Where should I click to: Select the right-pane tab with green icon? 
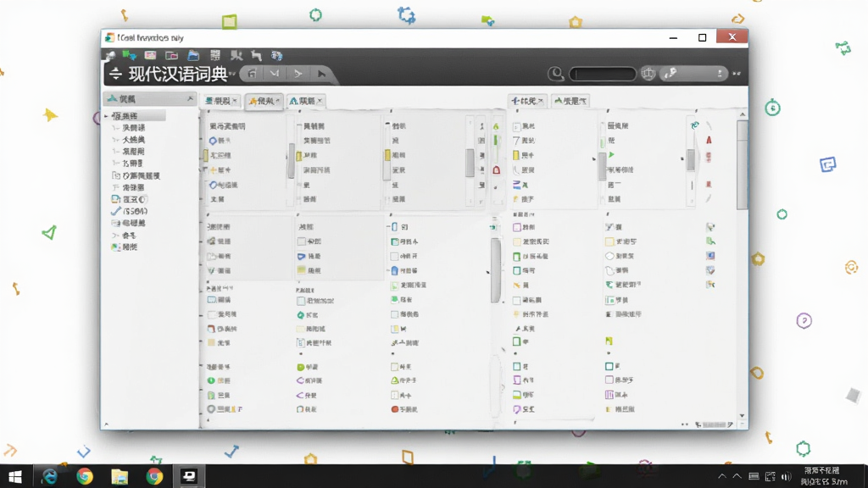pyautogui.click(x=571, y=101)
